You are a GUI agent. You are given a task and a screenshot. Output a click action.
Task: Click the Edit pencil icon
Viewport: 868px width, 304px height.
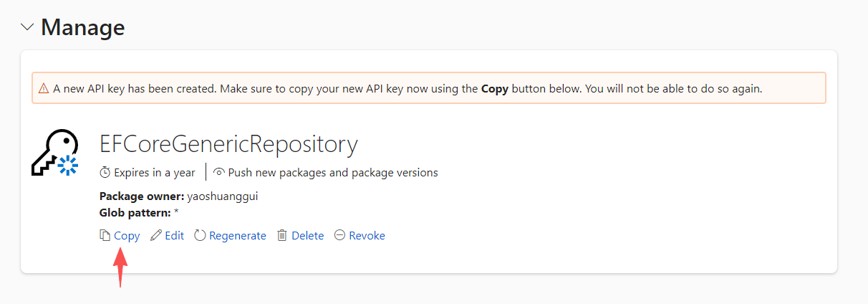pyautogui.click(x=156, y=235)
